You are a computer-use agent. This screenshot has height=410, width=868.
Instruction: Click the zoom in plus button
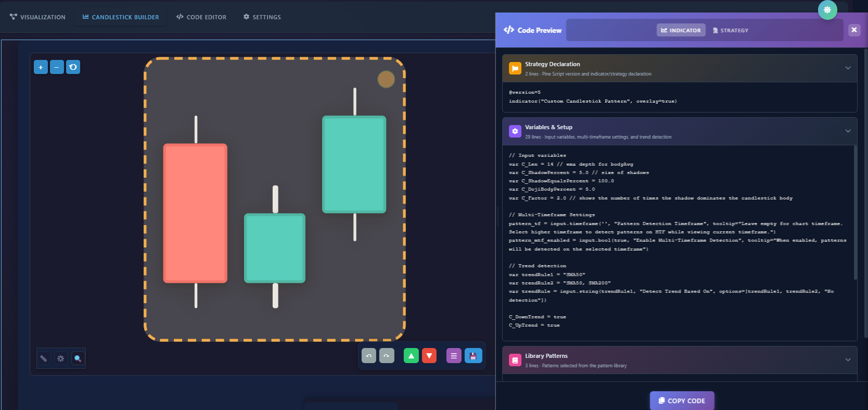tap(41, 67)
